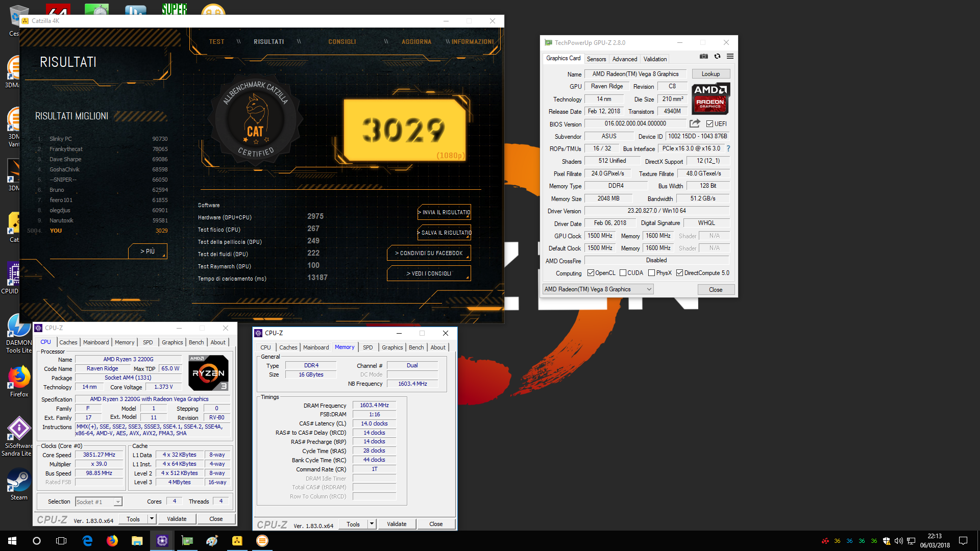The image size is (980, 551).
Task: Open DAEMON Tools Lite desktop icon
Action: click(19, 333)
